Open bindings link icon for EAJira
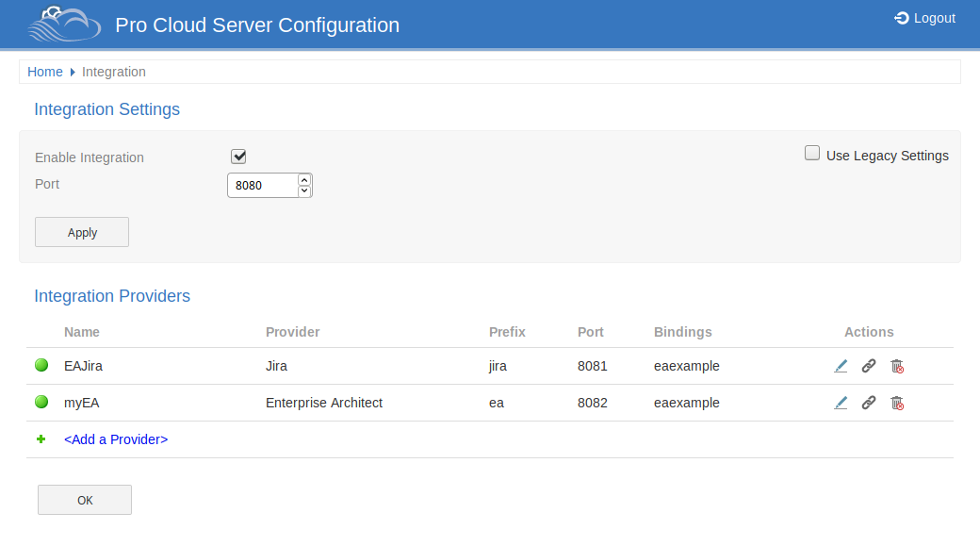This screenshot has width=980, height=546. pos(869,366)
